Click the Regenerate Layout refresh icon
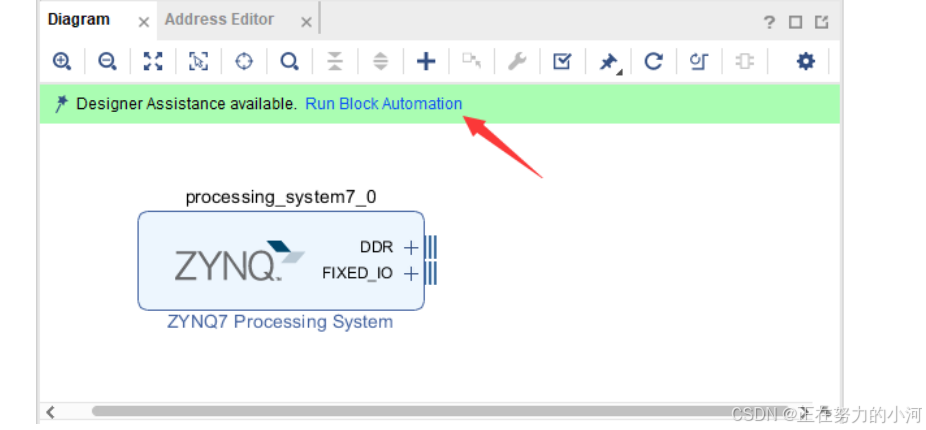This screenshot has width=926, height=430. point(653,61)
